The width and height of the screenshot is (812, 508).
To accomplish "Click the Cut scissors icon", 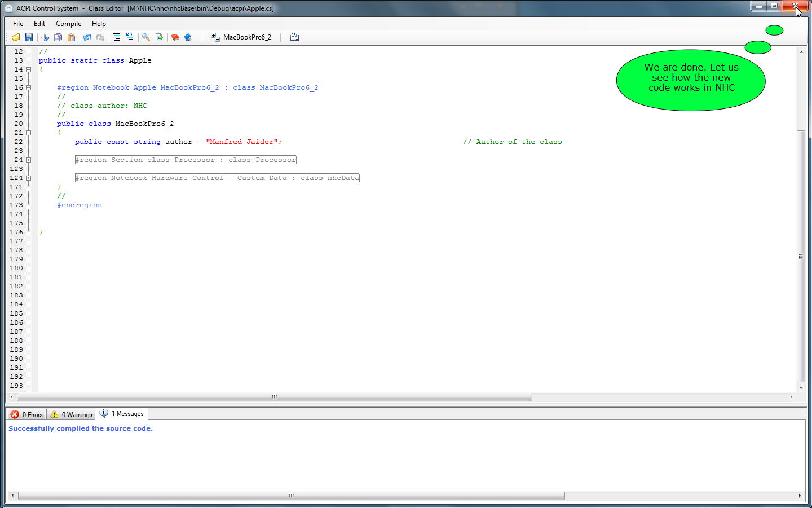I will pyautogui.click(x=45, y=37).
